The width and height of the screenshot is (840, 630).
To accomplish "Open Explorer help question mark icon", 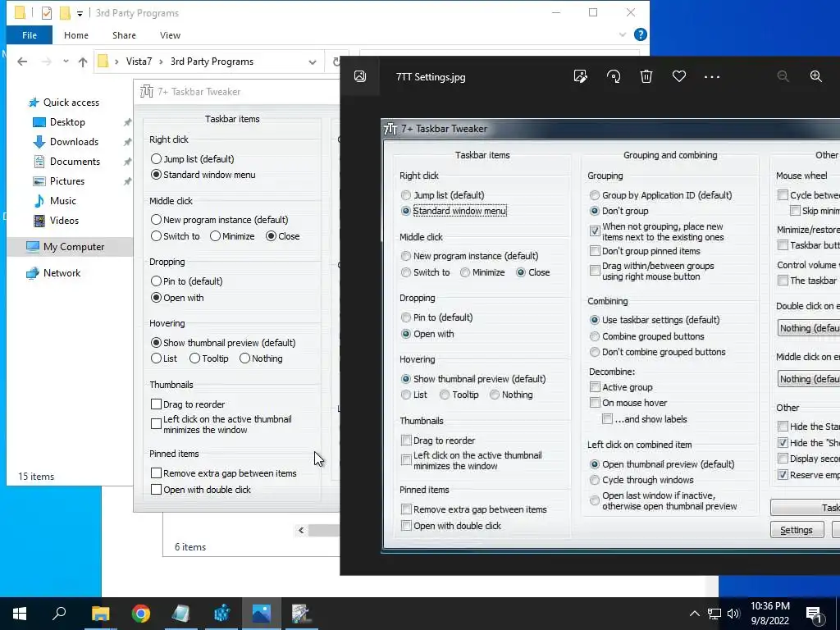I will coord(640,34).
